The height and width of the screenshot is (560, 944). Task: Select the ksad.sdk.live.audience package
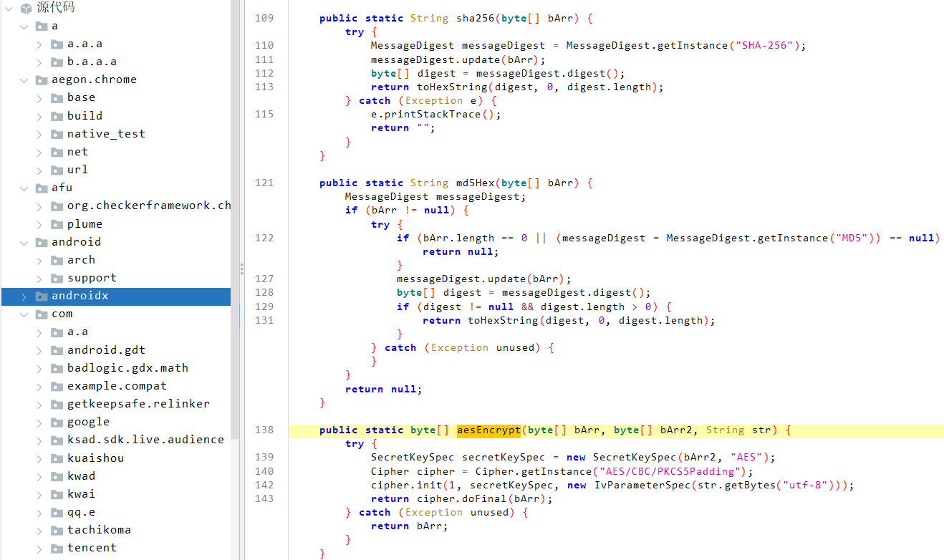click(145, 440)
